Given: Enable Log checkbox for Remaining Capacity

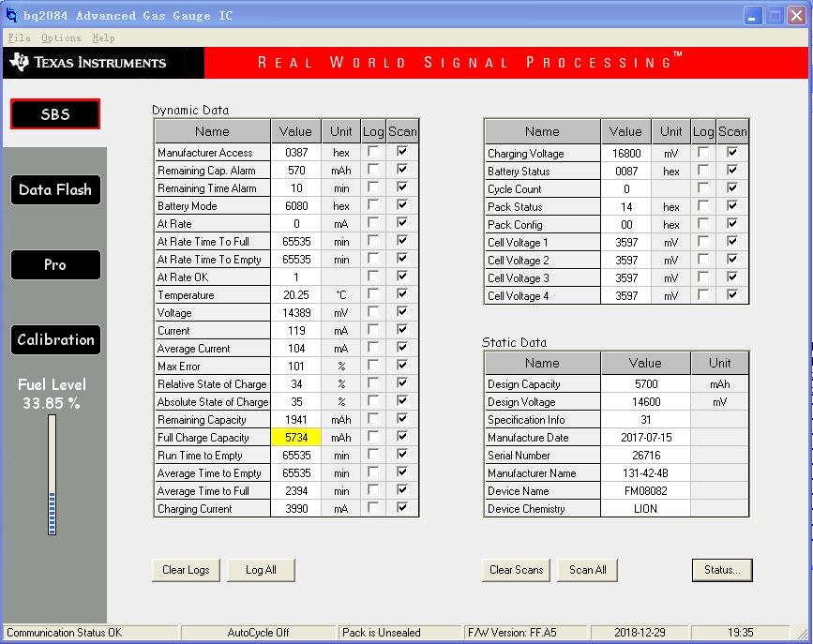Looking at the screenshot, I should tap(373, 418).
